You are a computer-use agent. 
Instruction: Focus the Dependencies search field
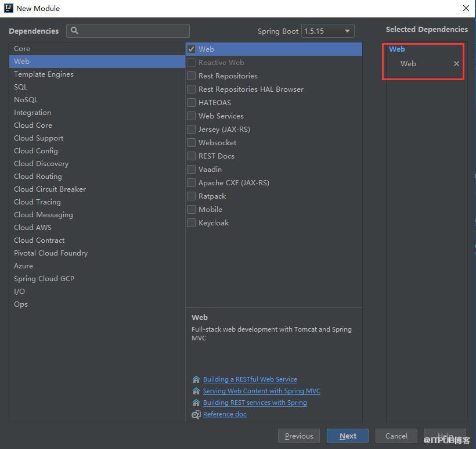pos(128,31)
